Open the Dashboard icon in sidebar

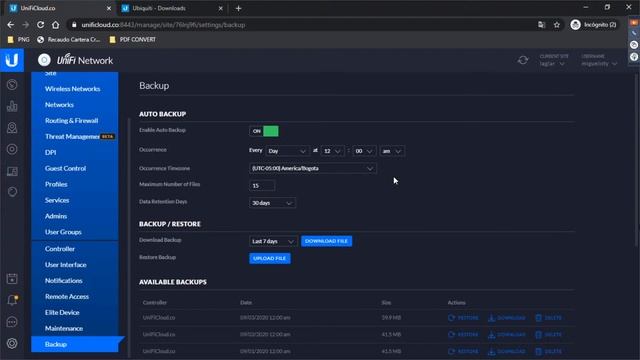(x=12, y=85)
